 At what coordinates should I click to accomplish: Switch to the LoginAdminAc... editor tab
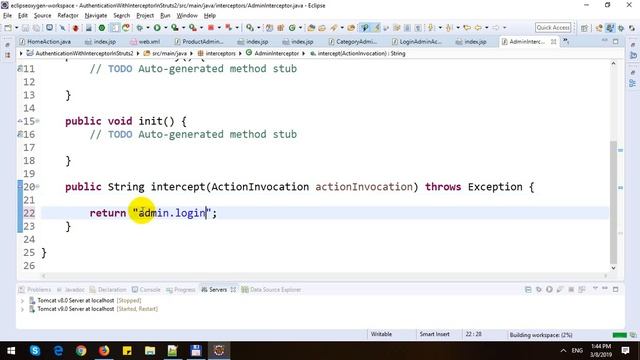[416, 42]
